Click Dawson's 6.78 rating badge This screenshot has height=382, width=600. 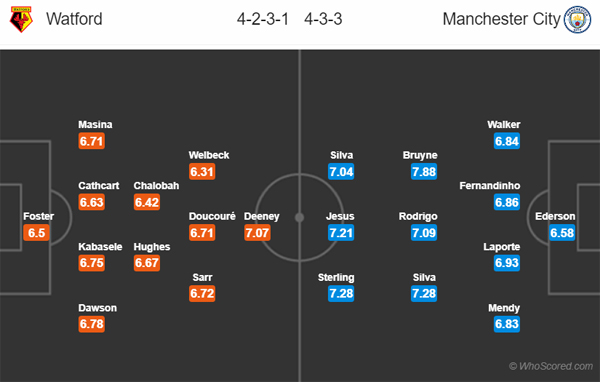click(91, 324)
